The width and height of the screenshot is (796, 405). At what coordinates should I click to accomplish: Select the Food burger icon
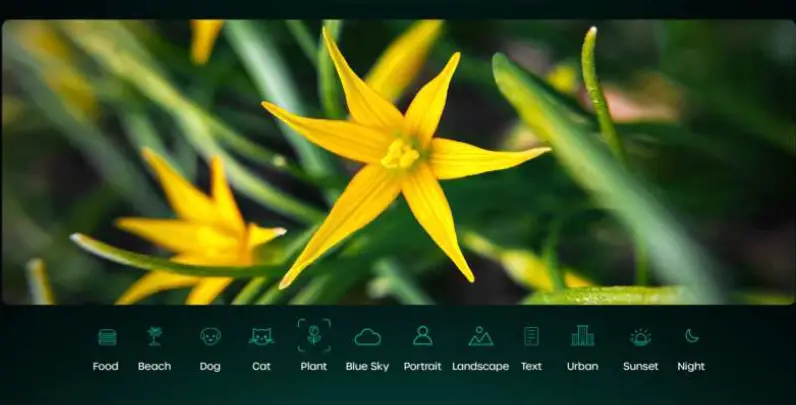[x=107, y=337]
